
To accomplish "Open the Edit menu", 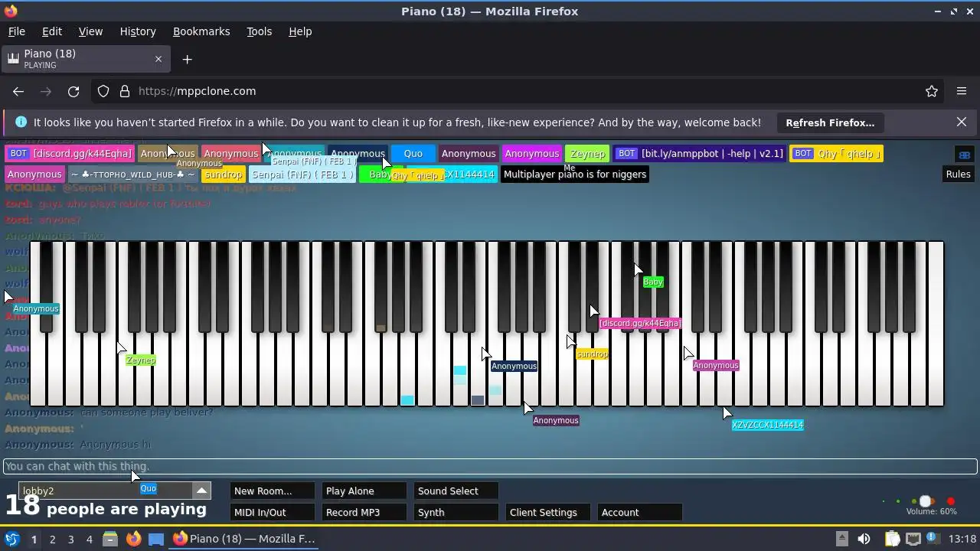I will coord(52,31).
